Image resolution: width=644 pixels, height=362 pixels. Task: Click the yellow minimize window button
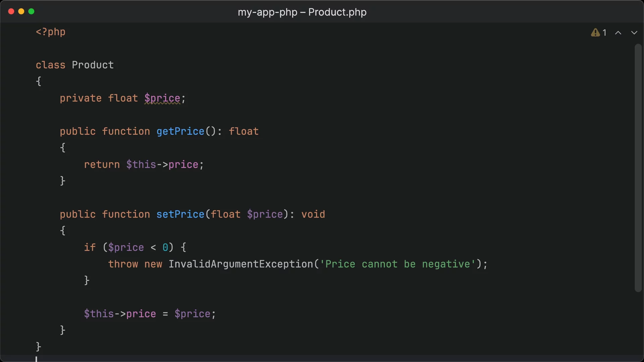pos(21,11)
